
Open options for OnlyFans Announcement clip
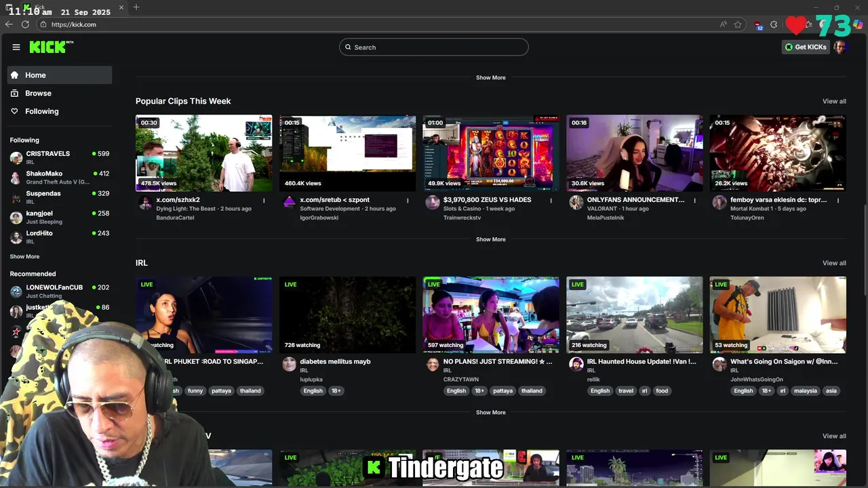(694, 201)
